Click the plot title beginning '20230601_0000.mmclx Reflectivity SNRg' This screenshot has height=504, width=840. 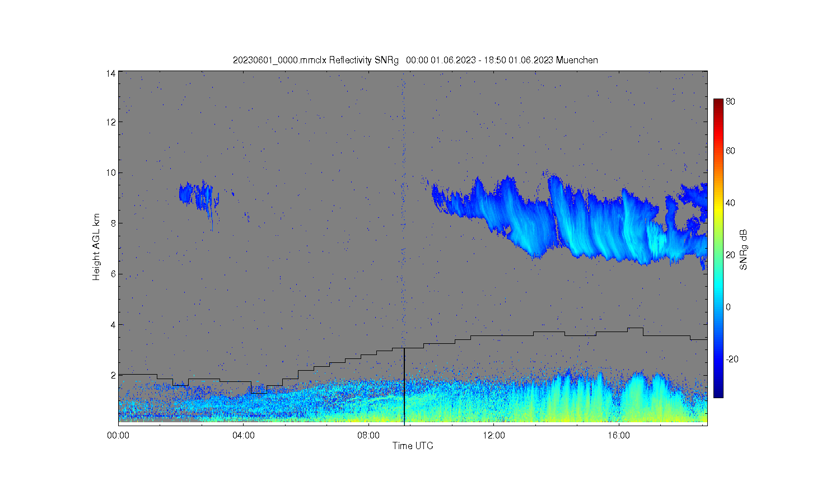416,60
